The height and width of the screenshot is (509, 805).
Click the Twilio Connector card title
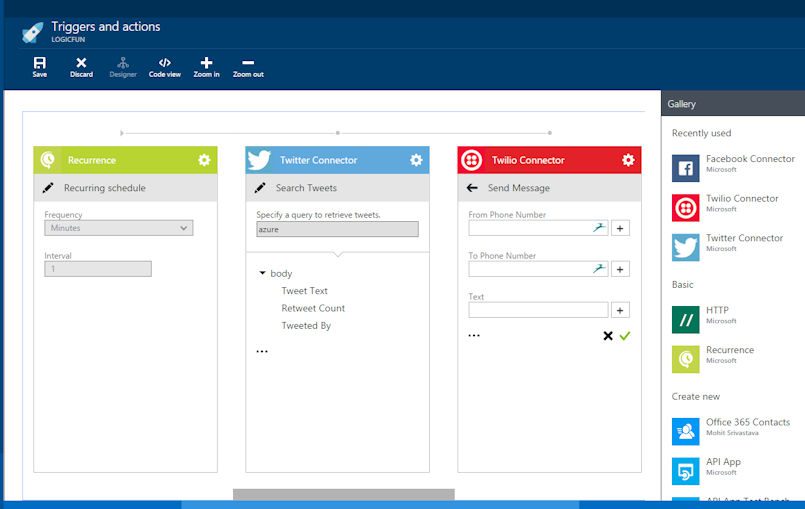[x=528, y=160]
